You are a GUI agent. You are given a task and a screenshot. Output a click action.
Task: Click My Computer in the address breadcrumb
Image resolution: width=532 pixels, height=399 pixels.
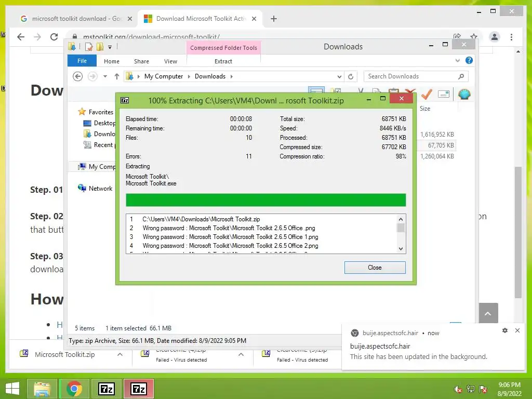(164, 76)
